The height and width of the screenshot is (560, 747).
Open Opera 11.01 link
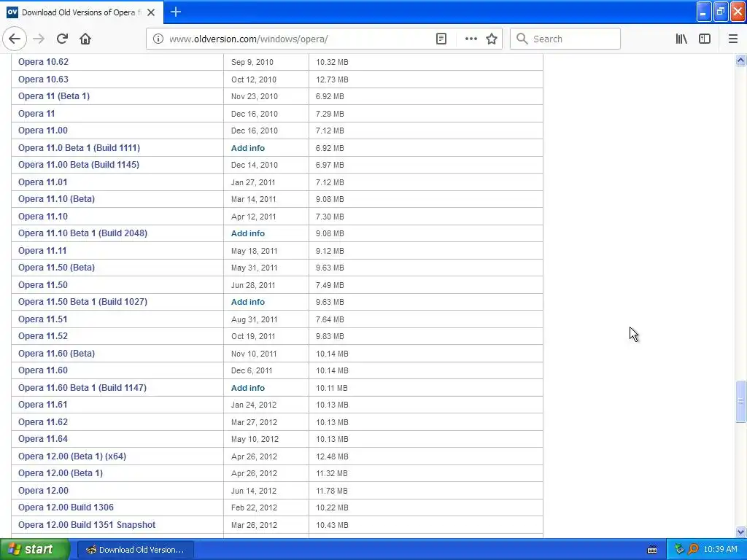(43, 182)
